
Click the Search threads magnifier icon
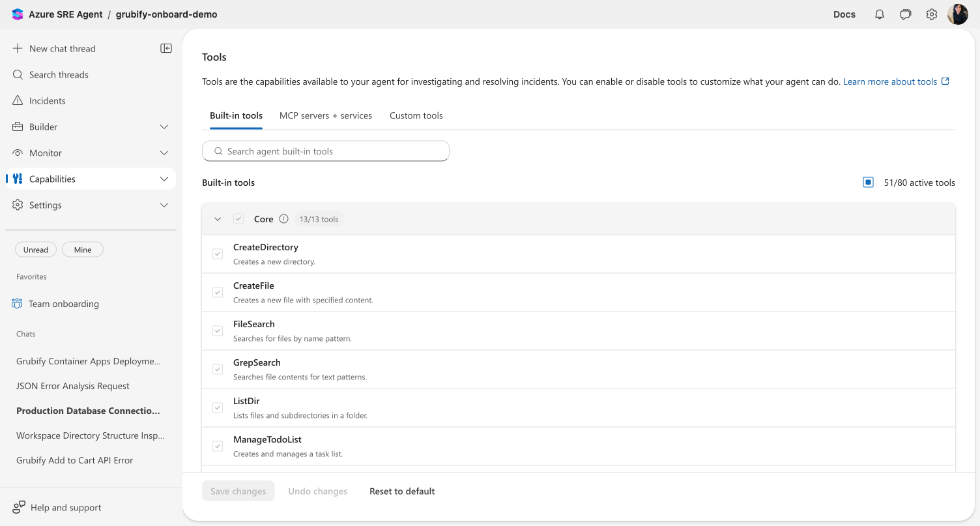(18, 74)
